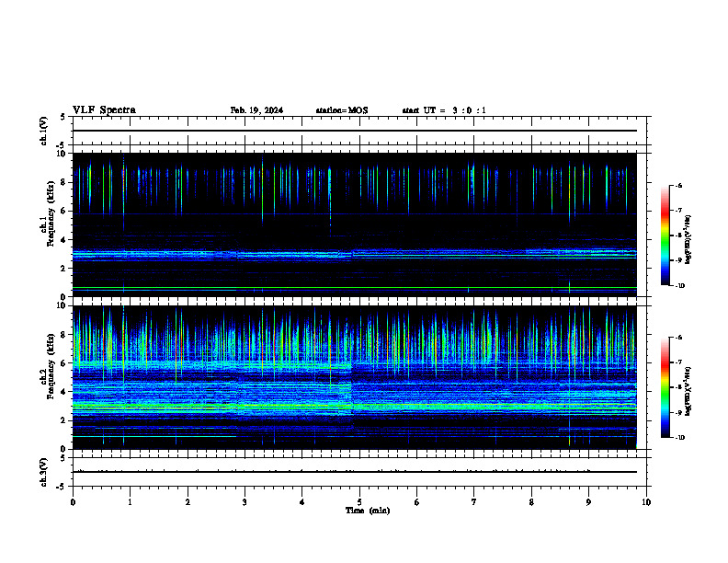Click the ch.2 spectrogram panel

click(355, 377)
